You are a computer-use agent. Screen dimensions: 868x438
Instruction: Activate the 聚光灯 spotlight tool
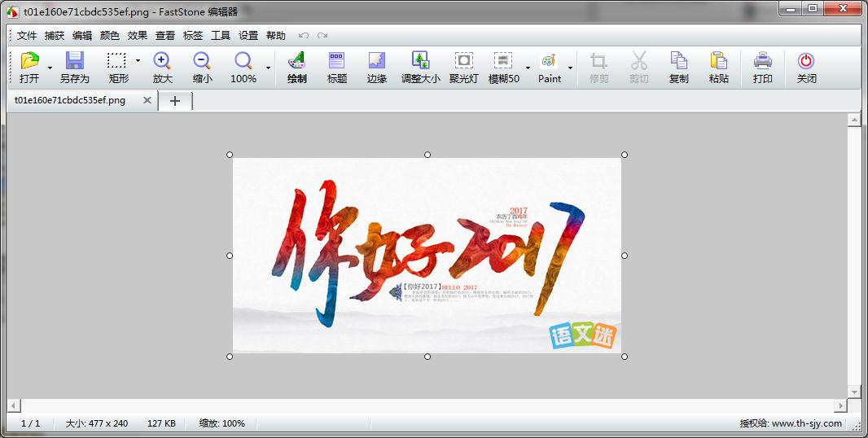463,62
